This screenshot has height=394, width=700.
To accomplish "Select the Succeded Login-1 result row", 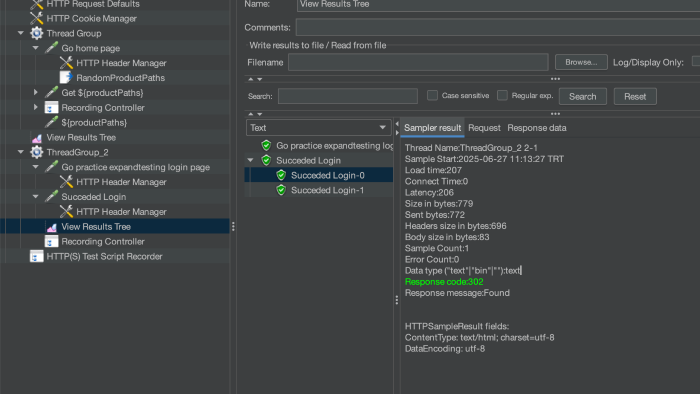I will click(319, 190).
